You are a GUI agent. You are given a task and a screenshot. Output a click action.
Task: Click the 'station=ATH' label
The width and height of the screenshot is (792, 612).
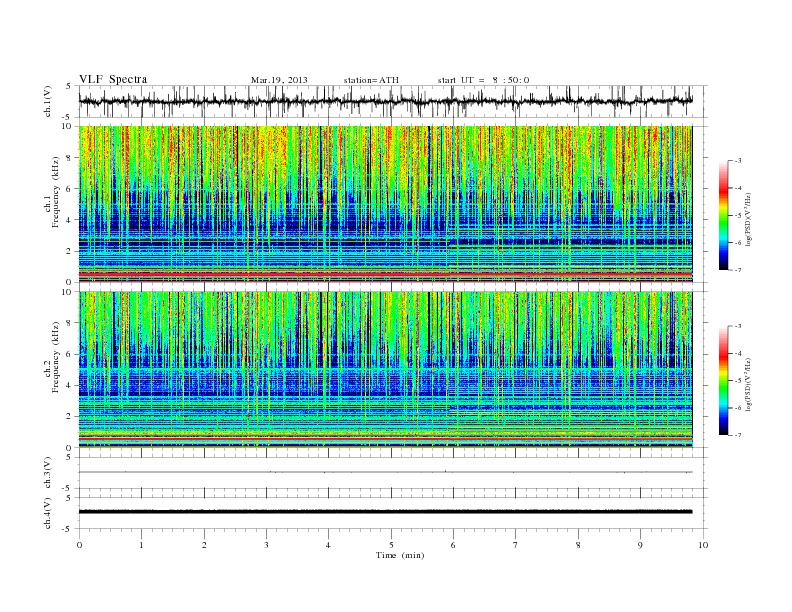click(371, 80)
